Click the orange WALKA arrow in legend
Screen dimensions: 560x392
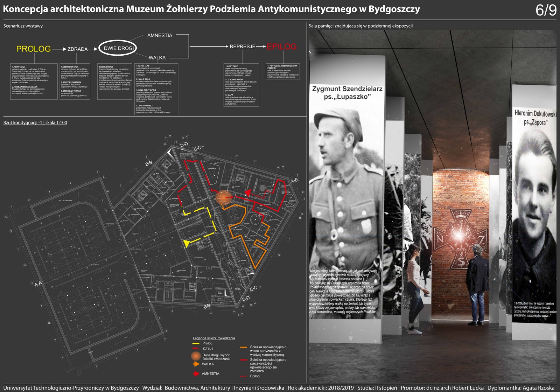click(196, 364)
